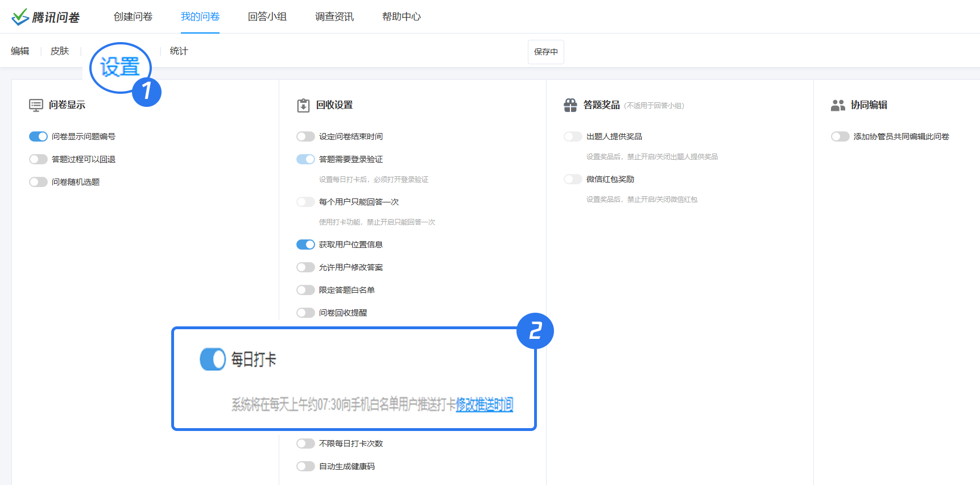This screenshot has width=980, height=485.
Task: Open the 创建问卷 menu item
Action: click(x=133, y=16)
